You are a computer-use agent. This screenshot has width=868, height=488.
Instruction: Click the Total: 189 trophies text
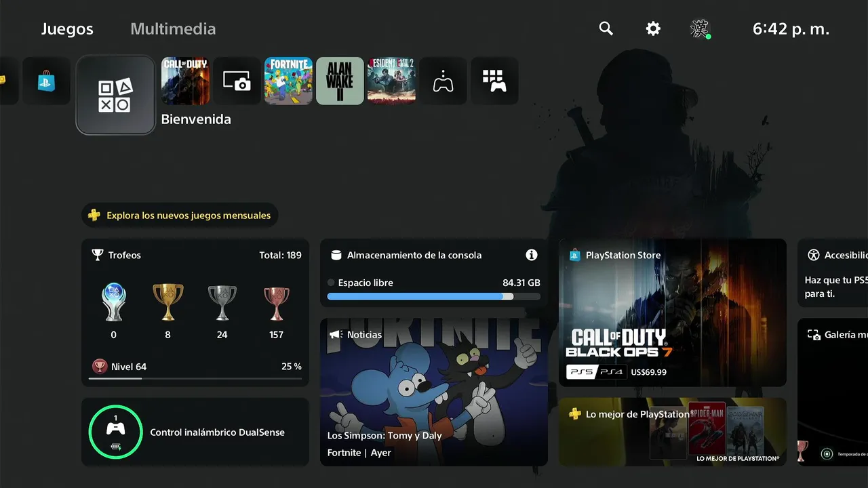coord(280,256)
